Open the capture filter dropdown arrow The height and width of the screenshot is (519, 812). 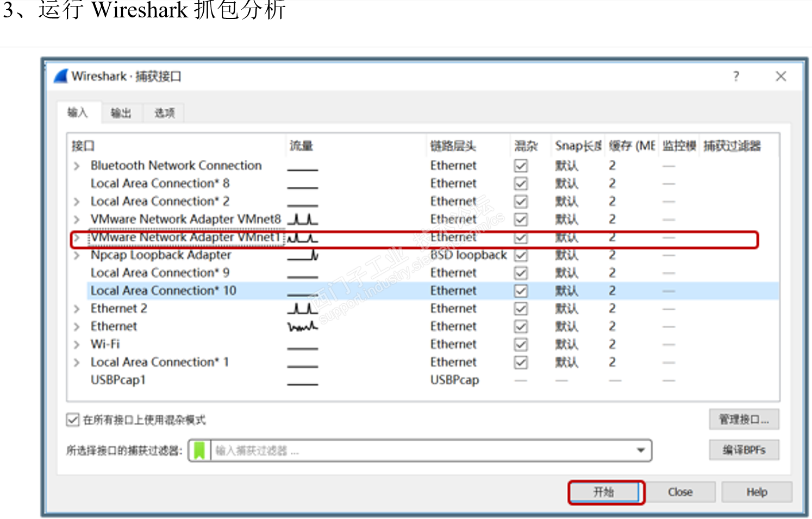(641, 451)
